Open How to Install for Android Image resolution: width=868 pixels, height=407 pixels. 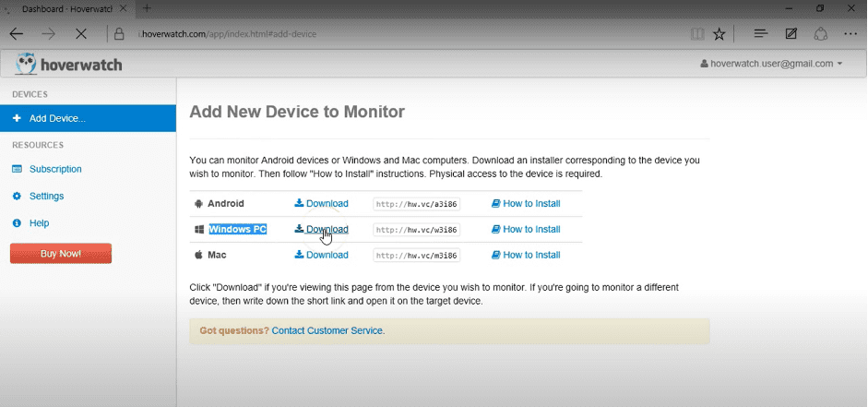coord(526,204)
